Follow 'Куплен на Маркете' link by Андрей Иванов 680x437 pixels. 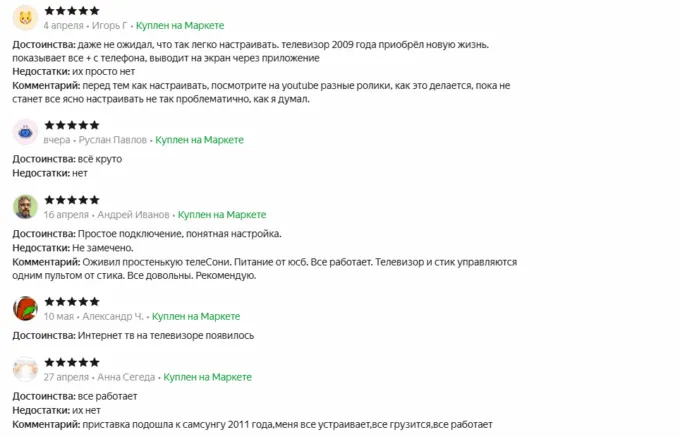[x=221, y=215]
